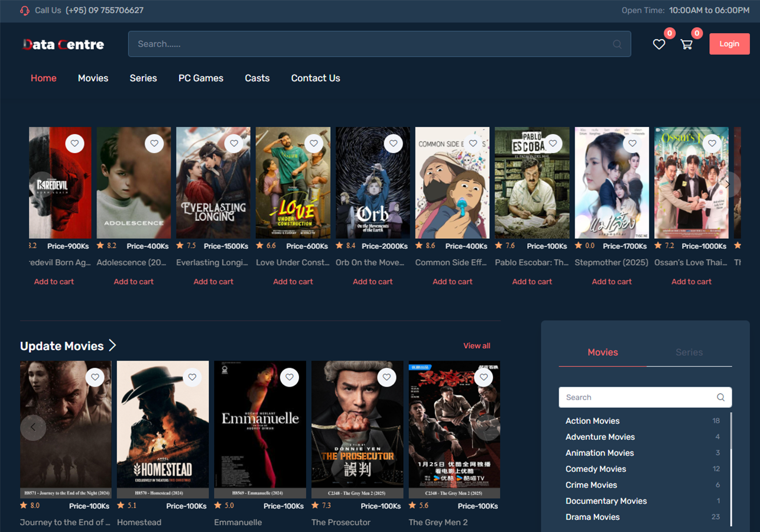Click the phone number (+95) 09 755706627
The width and height of the screenshot is (760, 532).
(x=105, y=10)
